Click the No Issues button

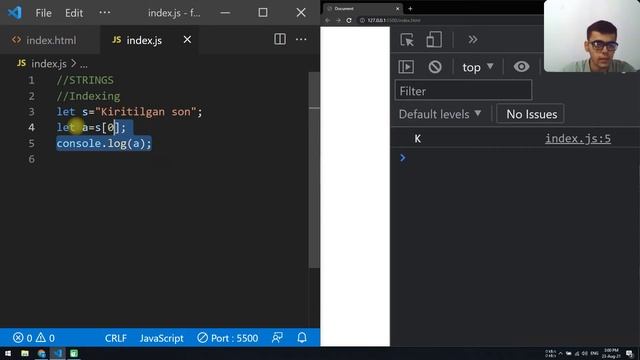coord(531,114)
